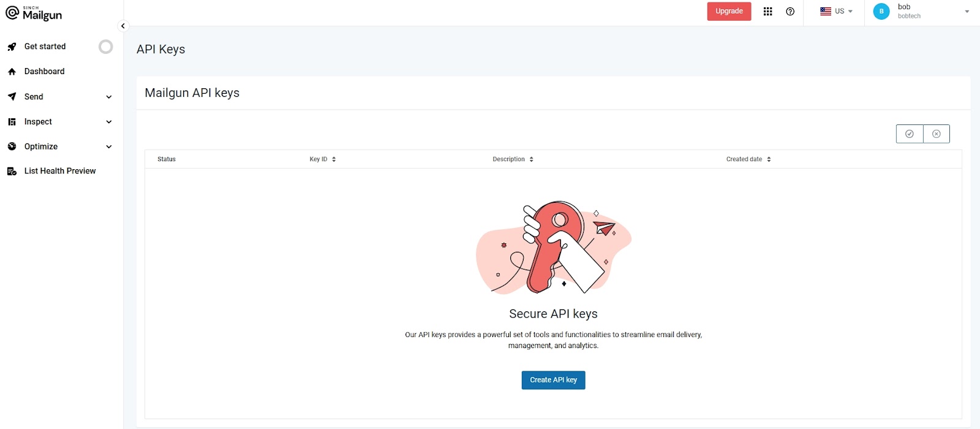Go to Dashboard
Viewport: 980px width, 429px height.
click(x=44, y=72)
